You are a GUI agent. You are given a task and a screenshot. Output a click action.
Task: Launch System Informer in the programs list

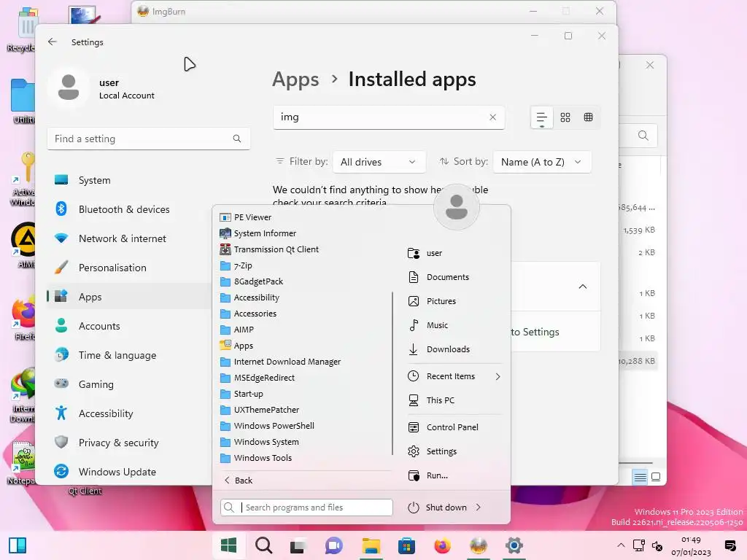pyautogui.click(x=258, y=233)
